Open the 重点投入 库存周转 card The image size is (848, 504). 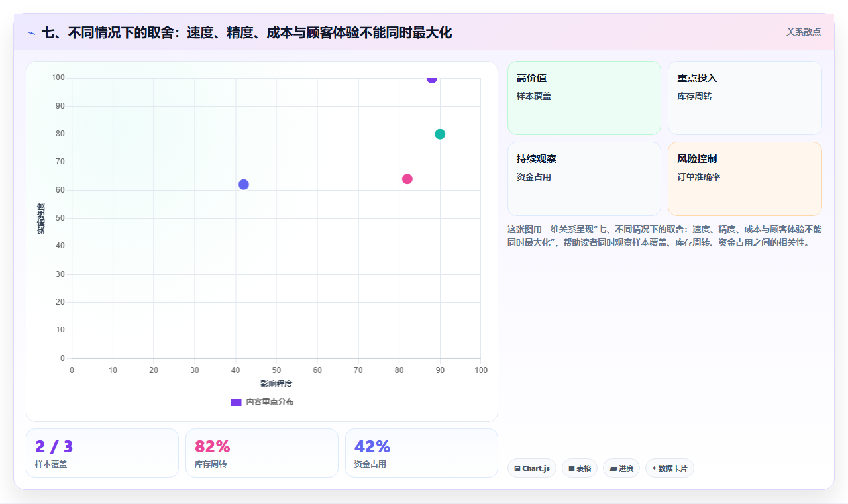click(x=745, y=98)
